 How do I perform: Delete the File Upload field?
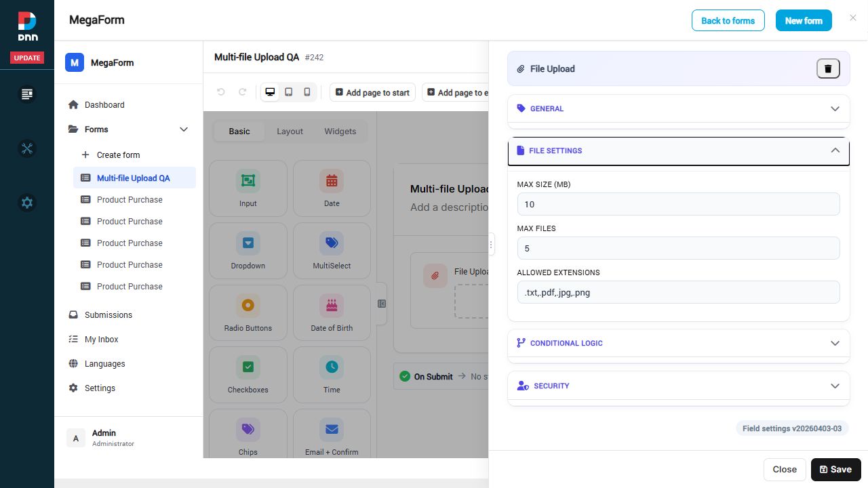pos(828,68)
